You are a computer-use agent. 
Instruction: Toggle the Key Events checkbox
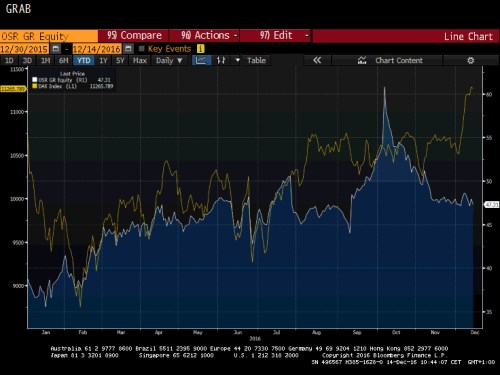(x=142, y=49)
